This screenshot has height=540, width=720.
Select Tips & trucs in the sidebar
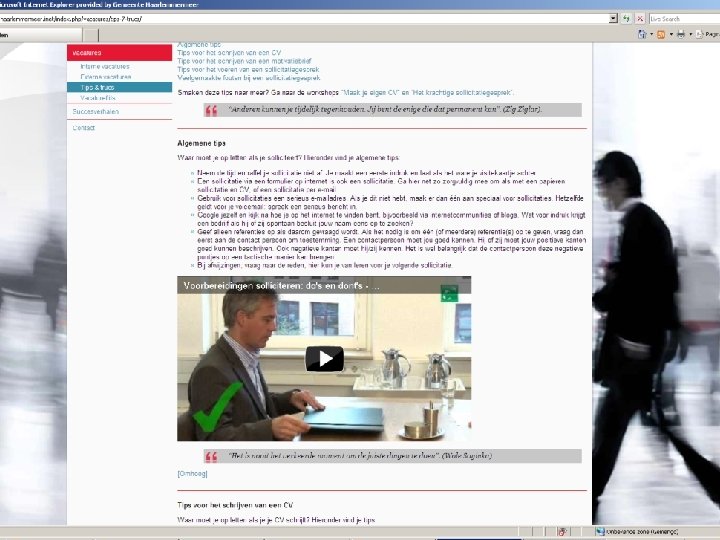point(119,87)
